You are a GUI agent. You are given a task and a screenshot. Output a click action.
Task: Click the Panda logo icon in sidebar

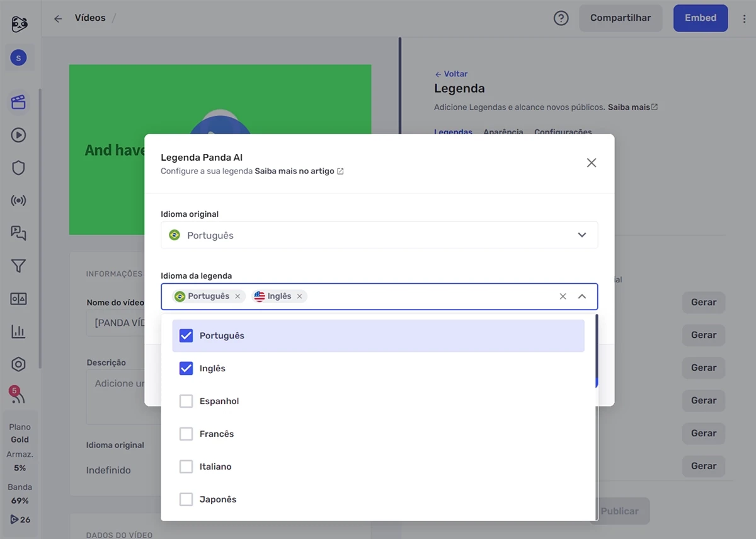[x=19, y=24]
